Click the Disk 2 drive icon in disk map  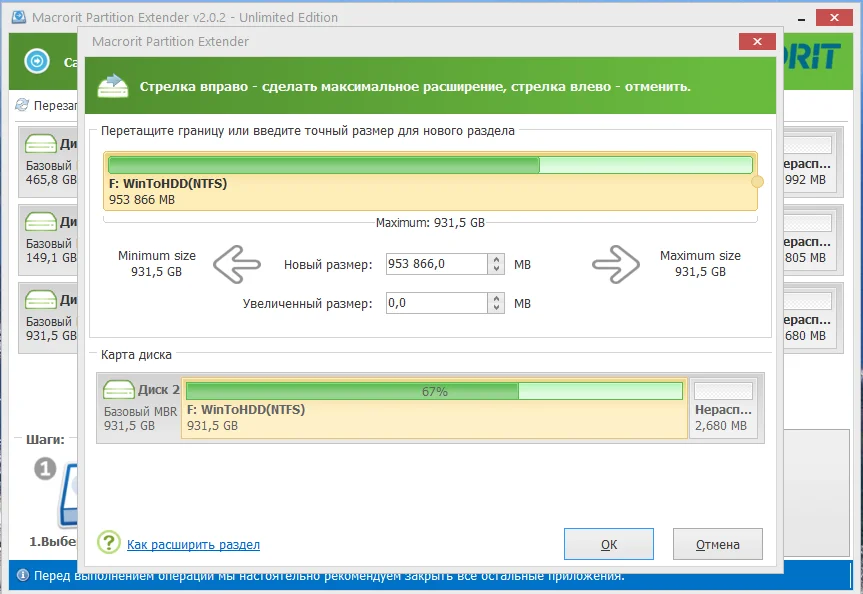click(x=118, y=389)
